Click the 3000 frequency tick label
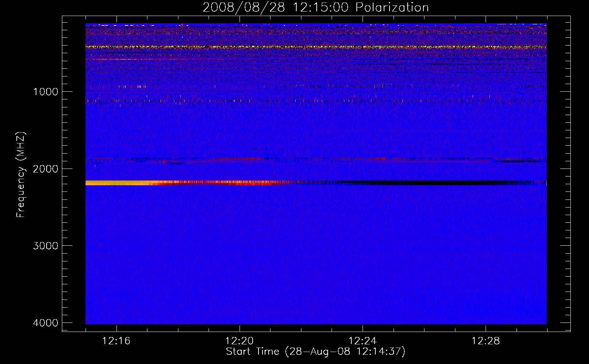This screenshot has height=364, width=589. pos(46,246)
